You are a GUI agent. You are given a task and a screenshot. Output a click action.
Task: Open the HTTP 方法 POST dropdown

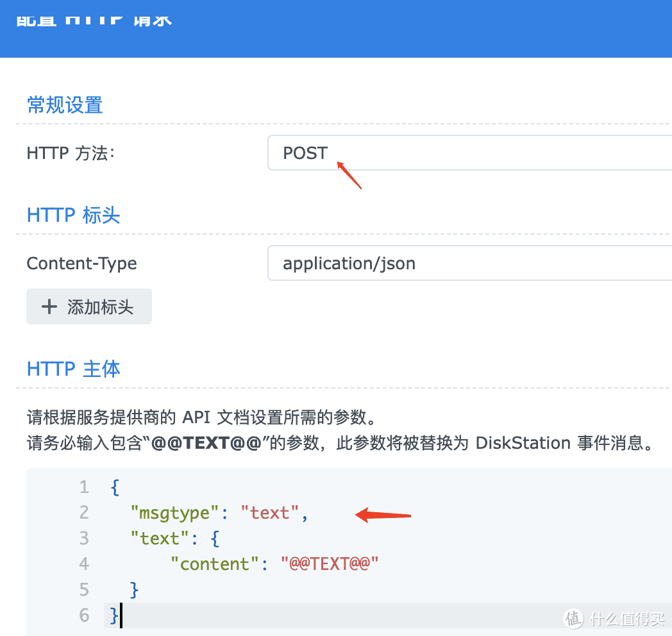[x=468, y=153]
